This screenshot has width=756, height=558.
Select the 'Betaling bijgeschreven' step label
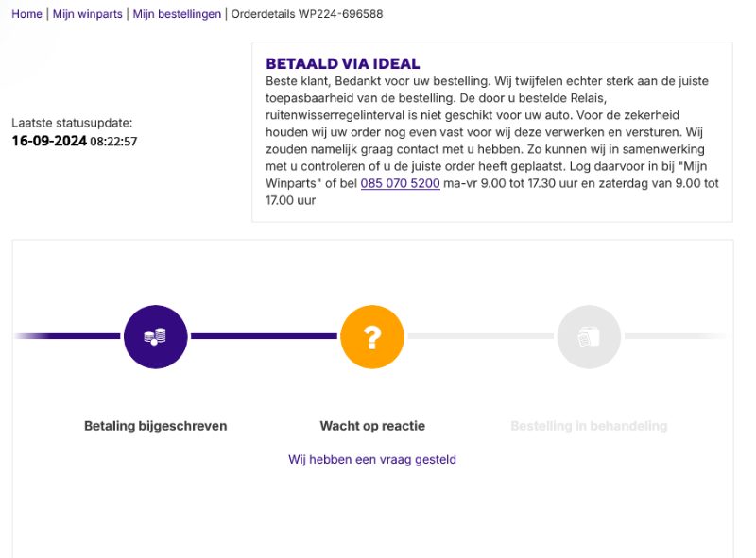pyautogui.click(x=155, y=426)
